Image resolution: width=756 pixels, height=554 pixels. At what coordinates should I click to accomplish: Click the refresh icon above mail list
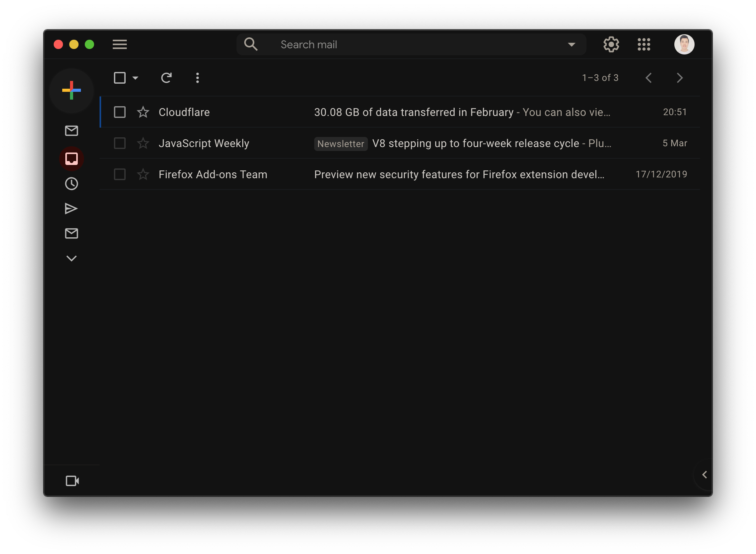(x=166, y=78)
